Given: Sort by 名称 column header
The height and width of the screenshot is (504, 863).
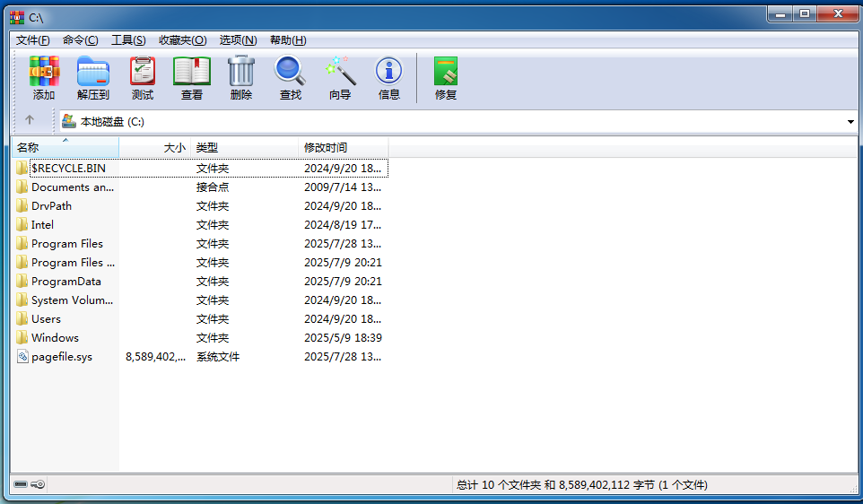Looking at the screenshot, I should pos(65,147).
